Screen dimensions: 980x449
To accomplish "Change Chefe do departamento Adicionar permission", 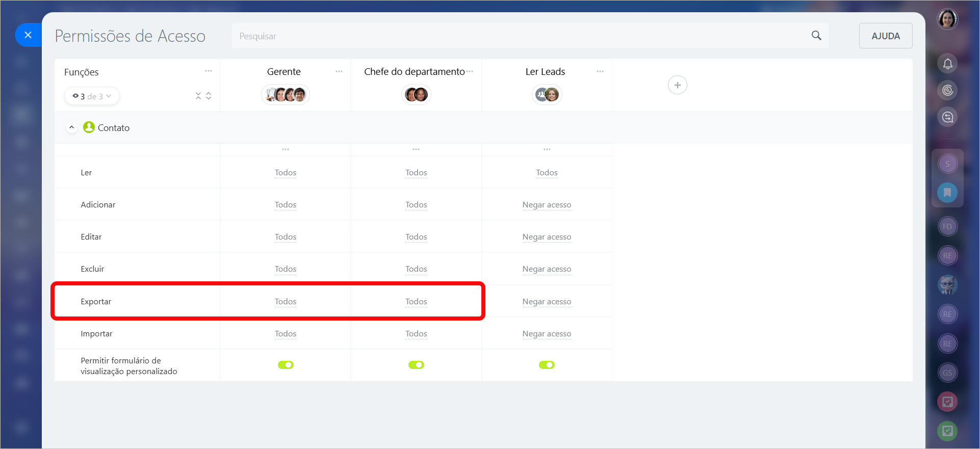I will (416, 205).
